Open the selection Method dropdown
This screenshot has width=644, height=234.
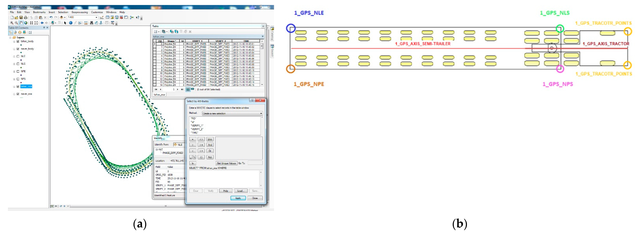261,113
